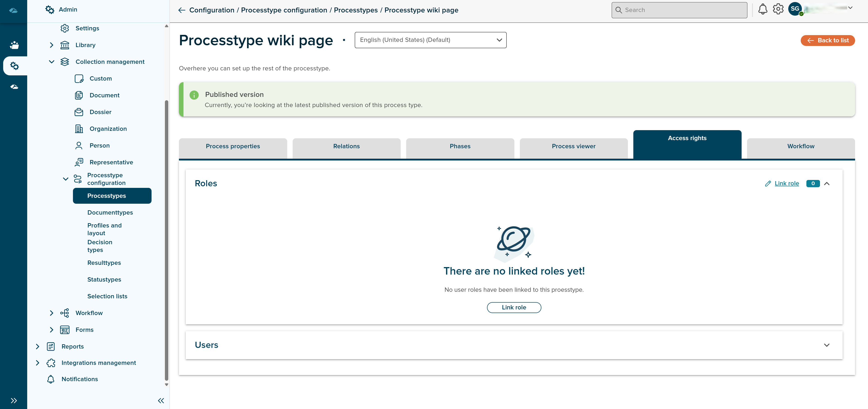The height and width of the screenshot is (409, 868).
Task: Expand the Users section
Action: coord(827,345)
